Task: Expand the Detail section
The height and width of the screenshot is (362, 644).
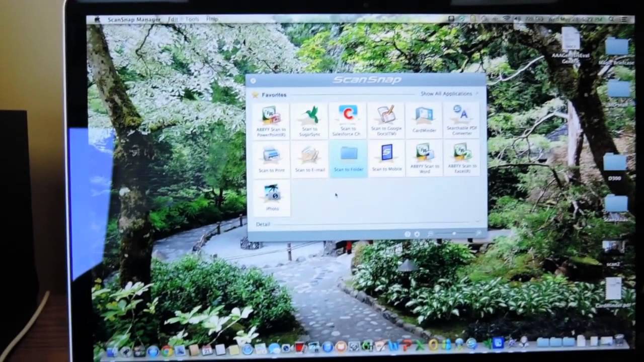Action: (263, 224)
